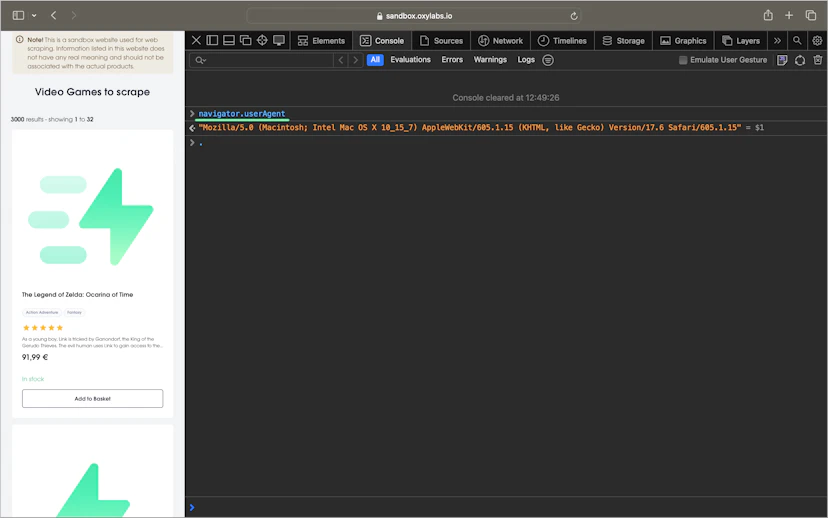The height and width of the screenshot is (518, 828).
Task: Filter console by Evaluations
Action: click(x=410, y=60)
